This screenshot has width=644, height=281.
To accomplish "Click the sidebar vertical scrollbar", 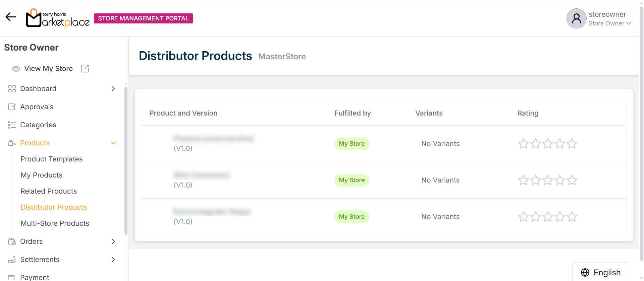I will click(126, 161).
